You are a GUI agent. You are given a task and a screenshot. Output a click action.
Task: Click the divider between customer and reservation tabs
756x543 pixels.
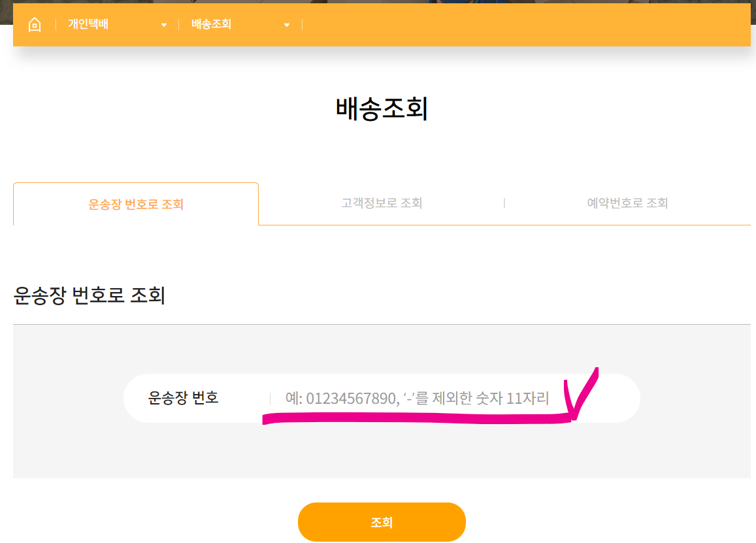pyautogui.click(x=504, y=203)
